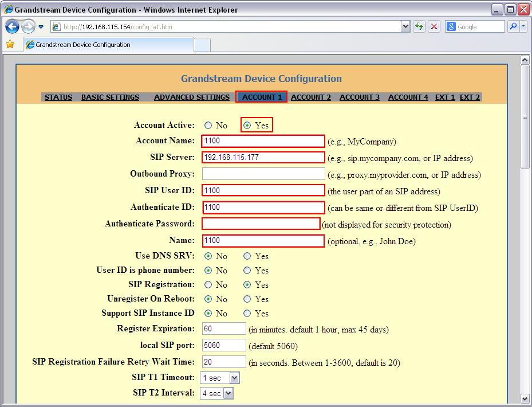Click the SIP Server field
The height and width of the screenshot is (407, 532).
click(x=263, y=157)
